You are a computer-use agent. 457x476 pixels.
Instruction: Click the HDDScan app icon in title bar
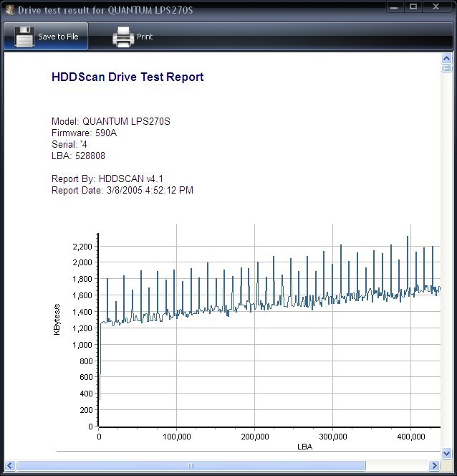(x=10, y=10)
